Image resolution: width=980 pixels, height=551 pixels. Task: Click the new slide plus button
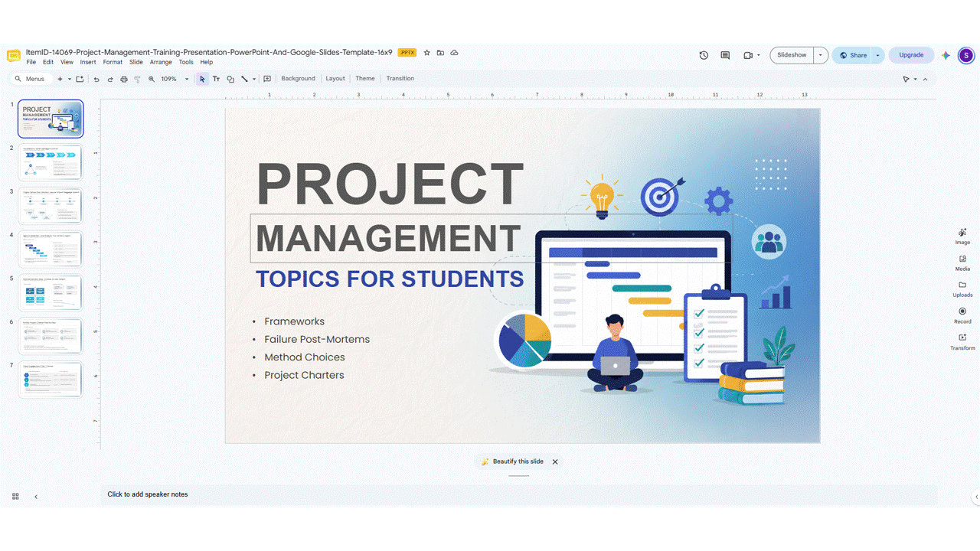click(60, 79)
